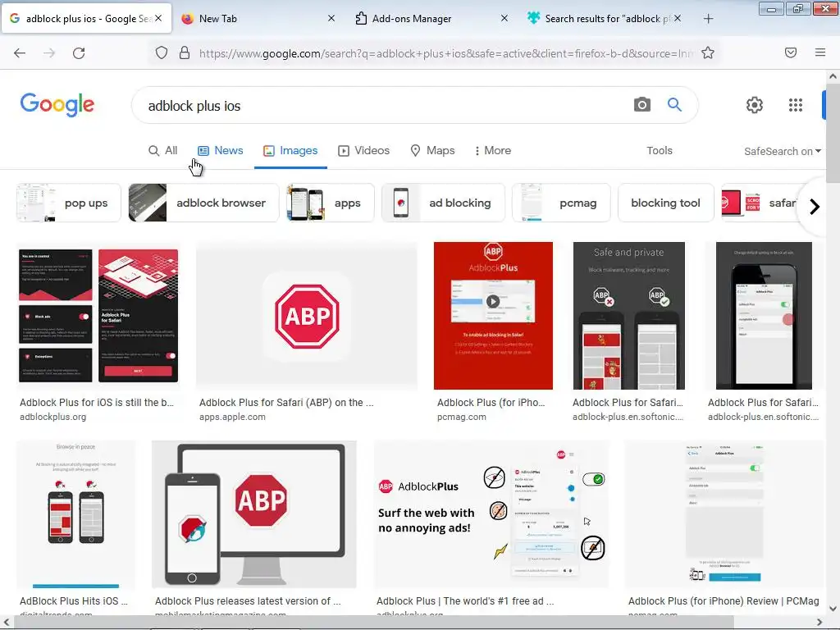Open red AdblockPlus video thumbnail from pcmag
Viewport: 840px width, 630px height.
click(x=493, y=316)
